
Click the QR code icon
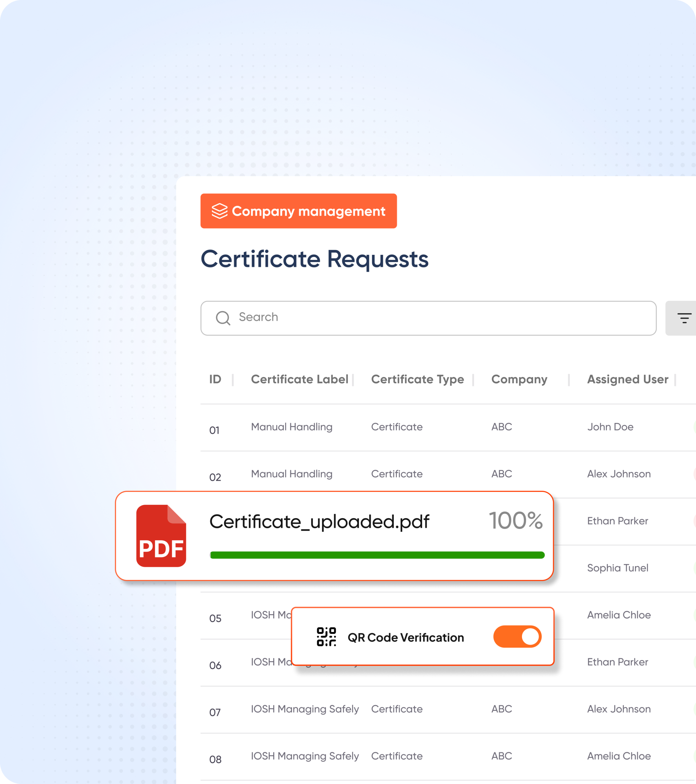tap(327, 637)
